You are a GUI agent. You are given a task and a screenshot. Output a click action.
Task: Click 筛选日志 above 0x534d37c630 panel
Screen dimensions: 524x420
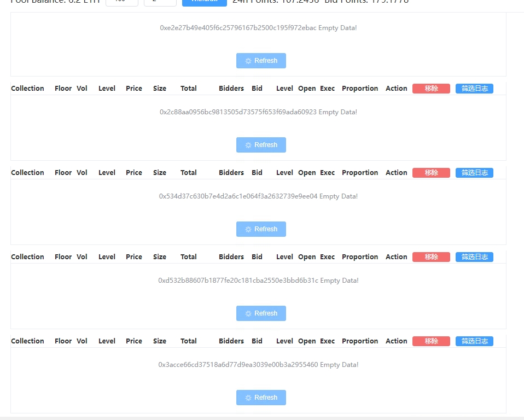click(474, 173)
